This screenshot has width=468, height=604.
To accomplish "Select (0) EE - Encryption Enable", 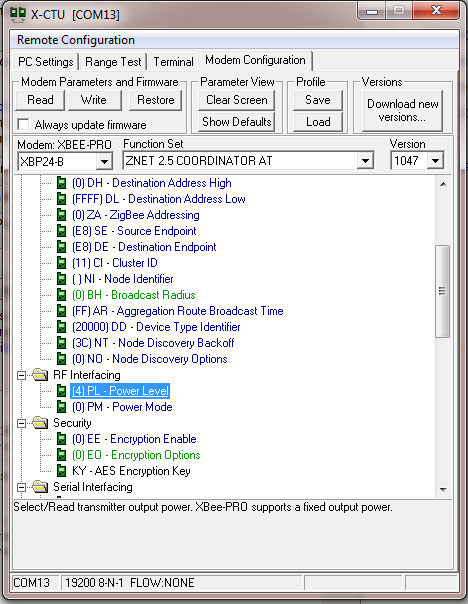I will [x=134, y=439].
